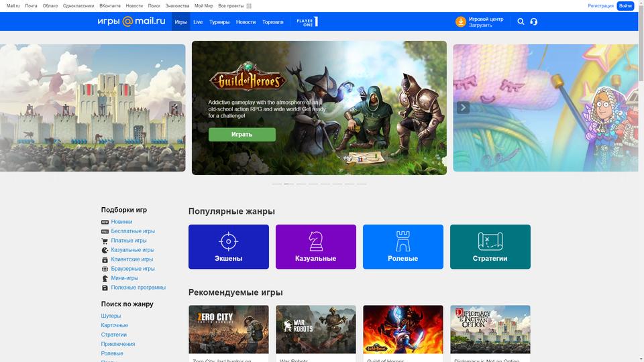Open the Регистрация link
Screen dimensions: 644x362
click(600, 6)
